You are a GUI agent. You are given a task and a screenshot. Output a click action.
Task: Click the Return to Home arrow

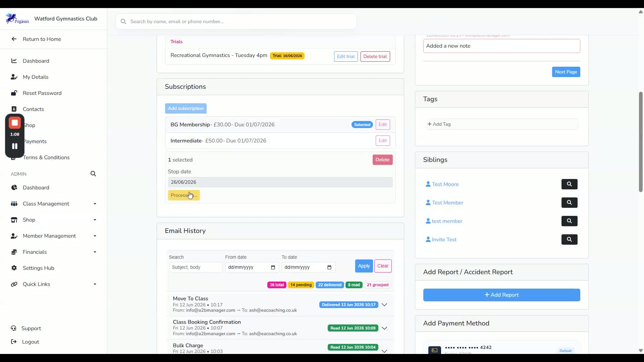[x=14, y=39]
